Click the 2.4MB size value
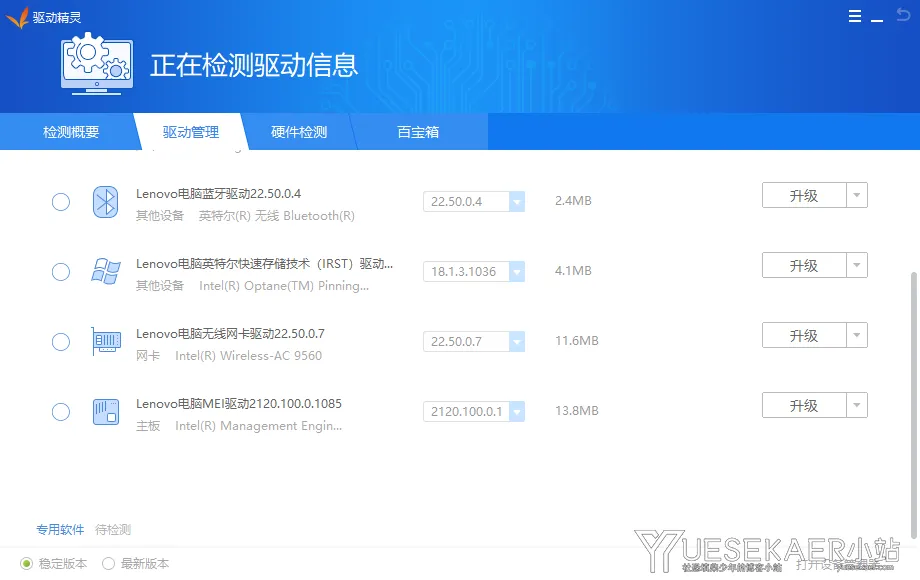 pos(573,201)
